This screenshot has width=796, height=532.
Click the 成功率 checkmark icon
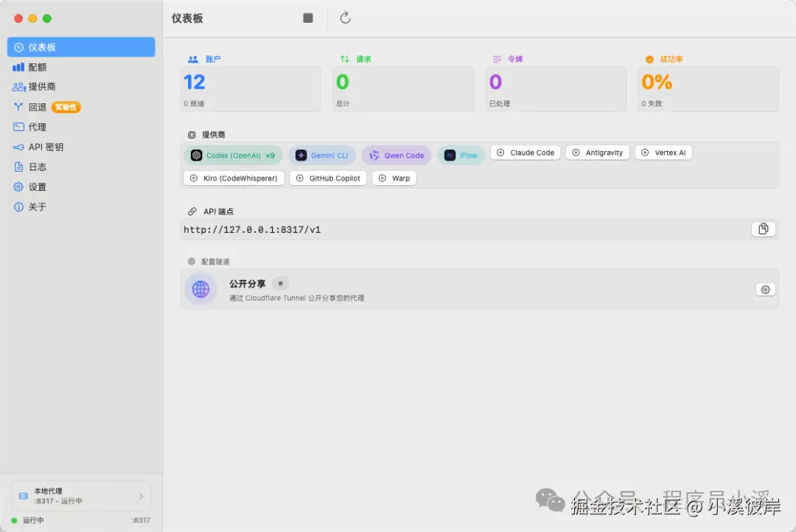click(x=649, y=60)
